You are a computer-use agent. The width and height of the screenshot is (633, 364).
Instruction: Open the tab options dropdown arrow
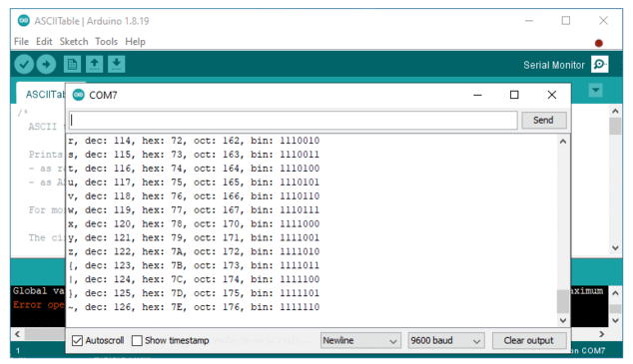(x=596, y=90)
